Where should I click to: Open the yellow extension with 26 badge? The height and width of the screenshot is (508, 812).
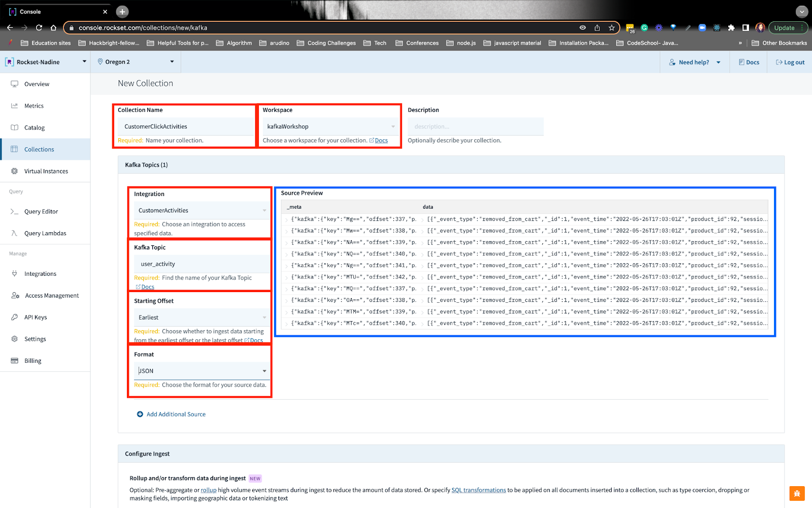pyautogui.click(x=630, y=28)
